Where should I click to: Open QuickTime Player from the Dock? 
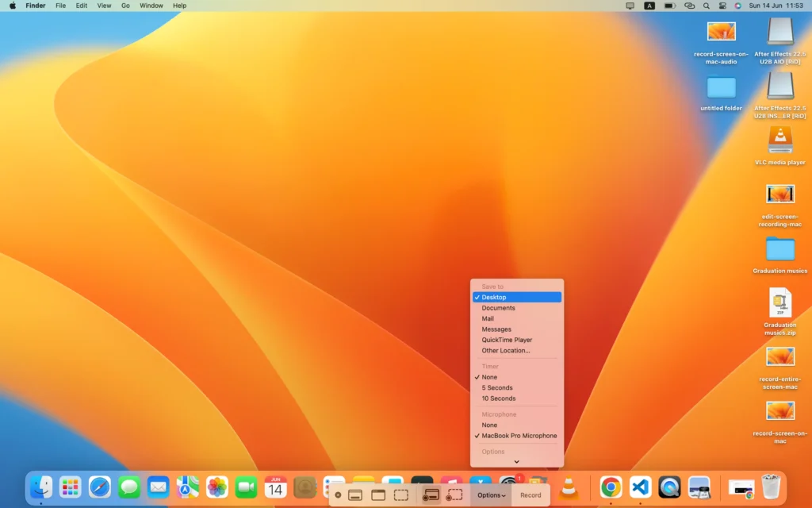[669, 487]
